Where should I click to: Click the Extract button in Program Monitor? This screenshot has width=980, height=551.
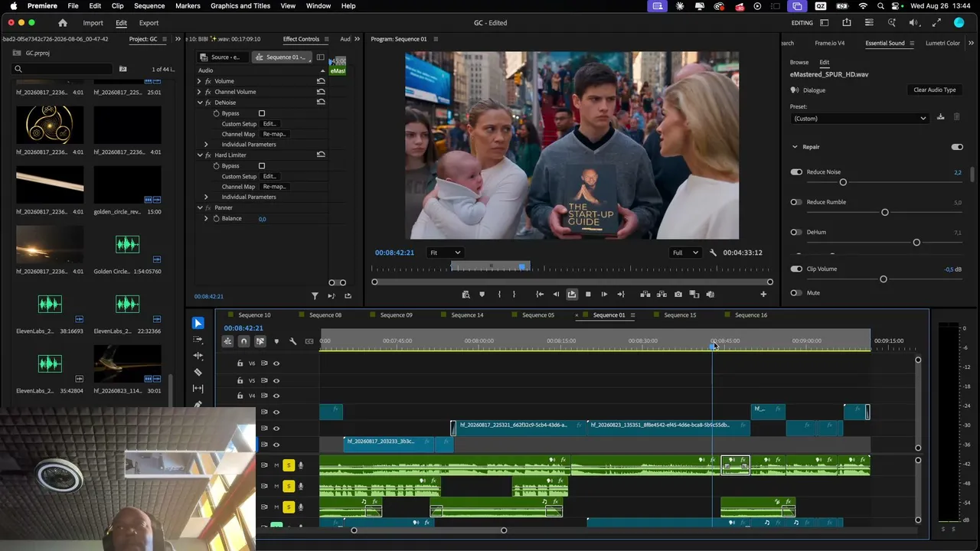[x=661, y=294]
